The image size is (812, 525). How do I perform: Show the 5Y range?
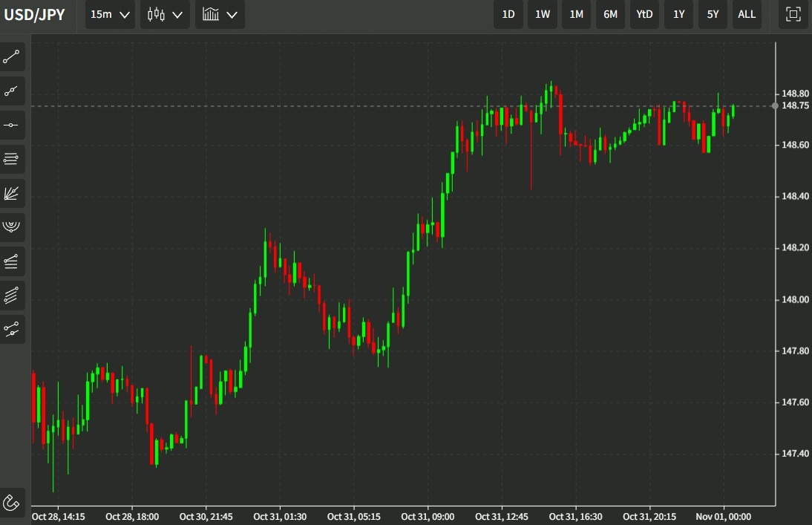point(713,15)
